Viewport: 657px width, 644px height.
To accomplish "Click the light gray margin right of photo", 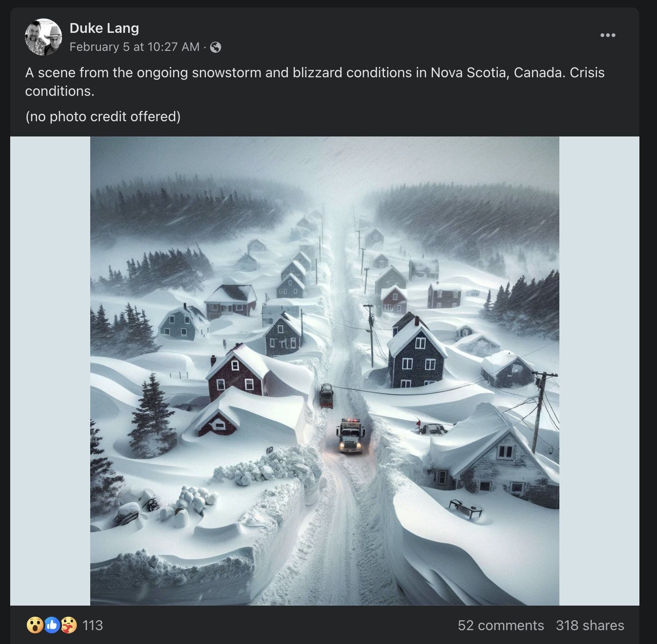I will pos(599,370).
